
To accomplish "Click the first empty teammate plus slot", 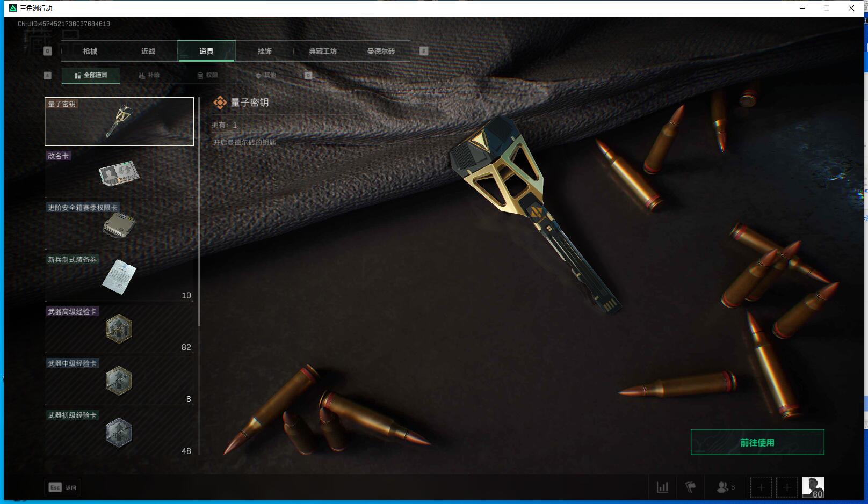I will tap(761, 487).
